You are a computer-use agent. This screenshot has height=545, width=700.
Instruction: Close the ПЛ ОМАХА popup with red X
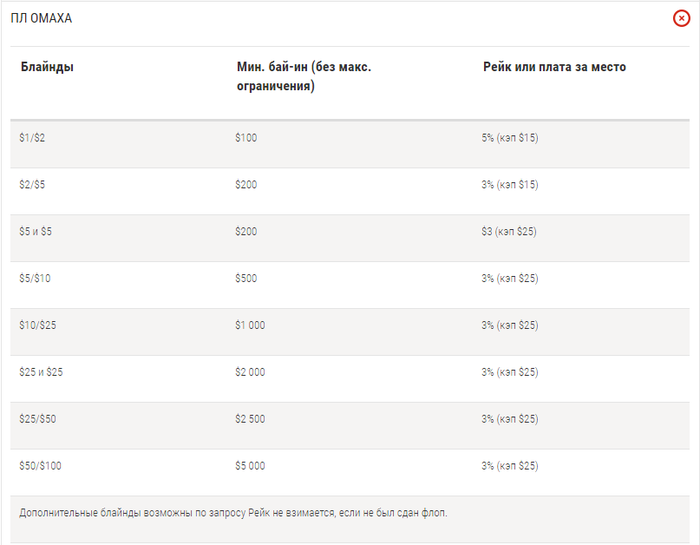(x=681, y=18)
